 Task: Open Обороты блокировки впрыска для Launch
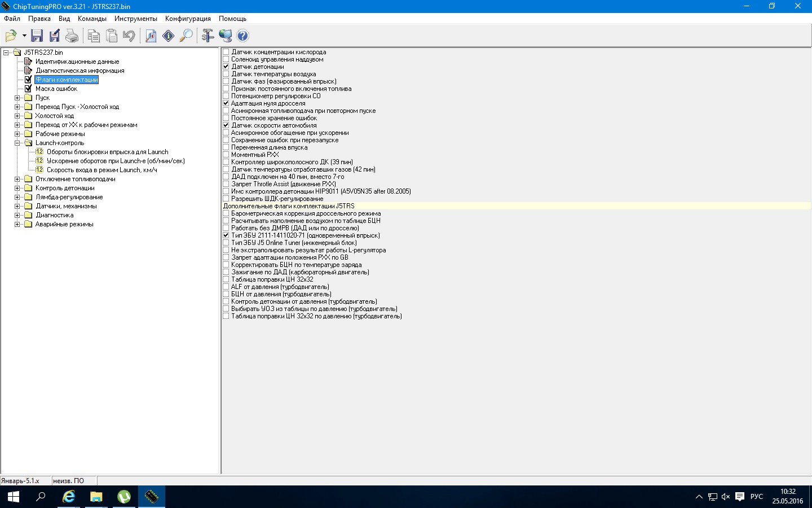tap(107, 152)
